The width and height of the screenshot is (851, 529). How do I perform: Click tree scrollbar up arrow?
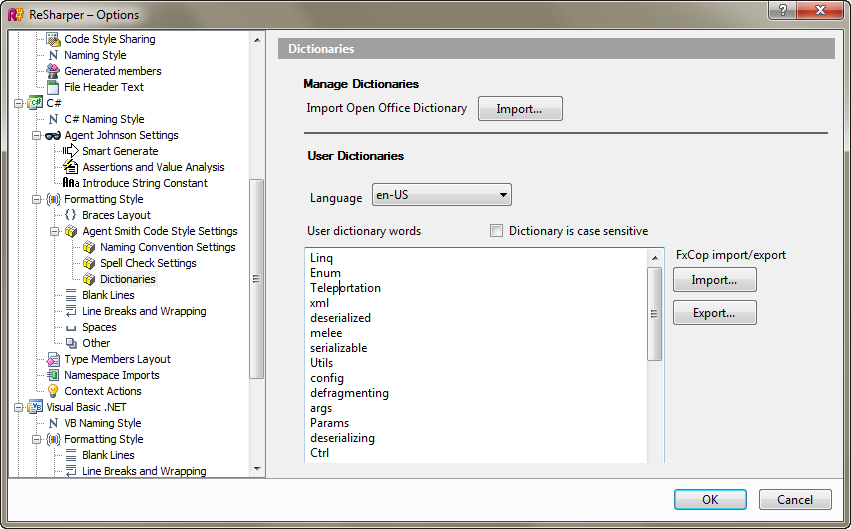coord(257,40)
